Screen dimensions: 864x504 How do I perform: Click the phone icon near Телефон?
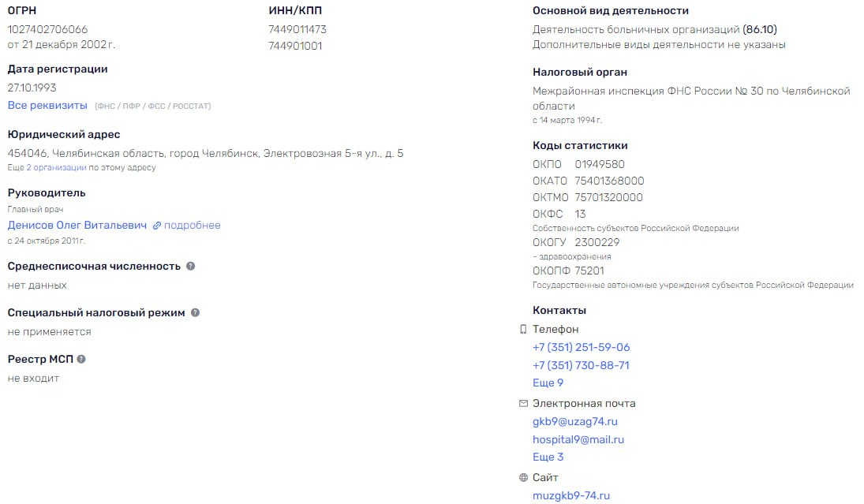point(523,330)
